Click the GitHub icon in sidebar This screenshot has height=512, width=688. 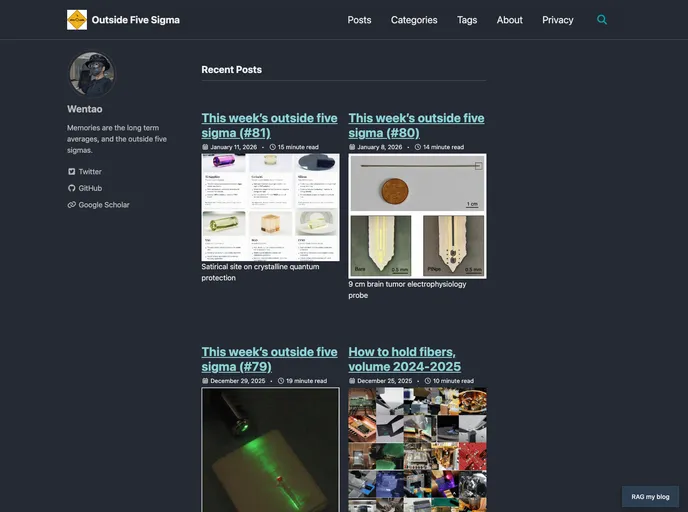tap(72, 188)
